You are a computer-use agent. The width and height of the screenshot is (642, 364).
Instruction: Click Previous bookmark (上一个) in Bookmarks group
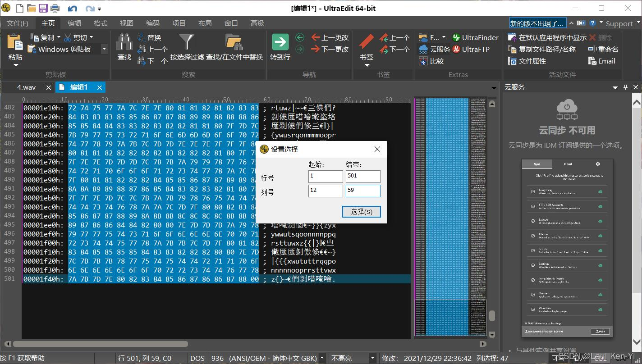(x=394, y=37)
